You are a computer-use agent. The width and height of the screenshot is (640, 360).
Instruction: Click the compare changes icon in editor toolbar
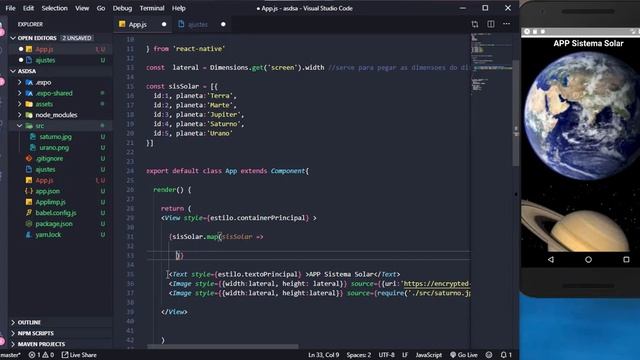tap(475, 24)
